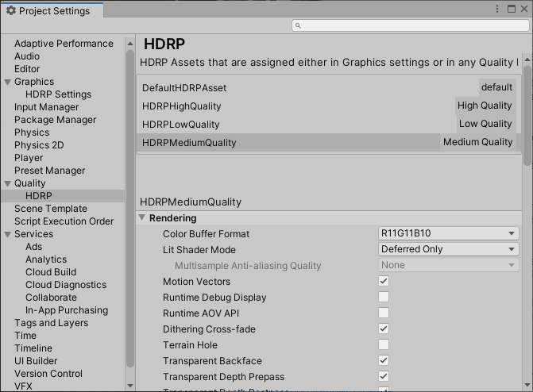
Task: Click the 'Low Quality' tag
Action: point(485,124)
